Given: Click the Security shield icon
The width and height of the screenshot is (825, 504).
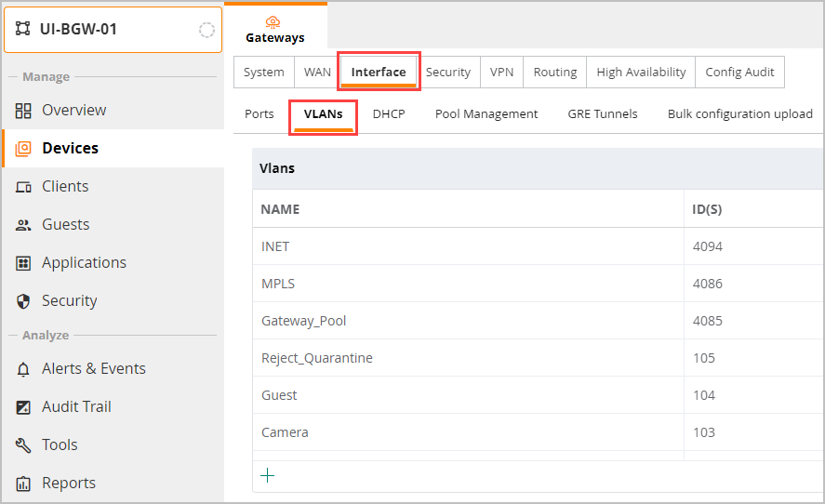Looking at the screenshot, I should [23, 301].
